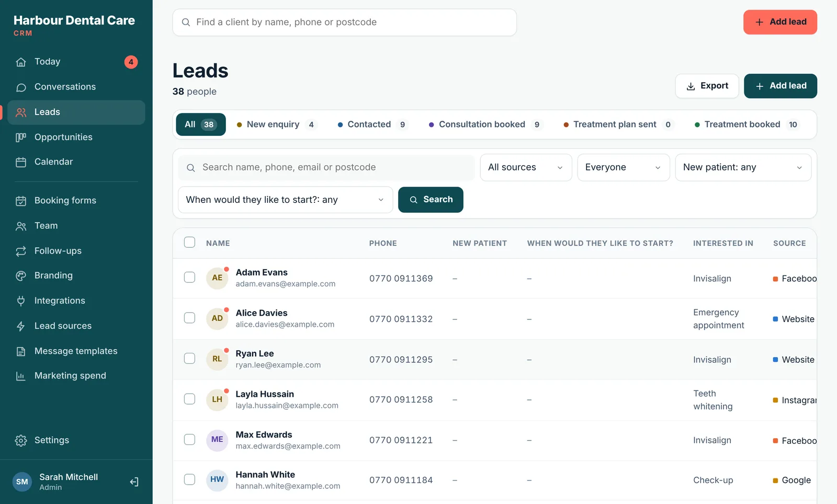Open the Marketing spend chart icon
This screenshot has width=837, height=504.
(21, 376)
